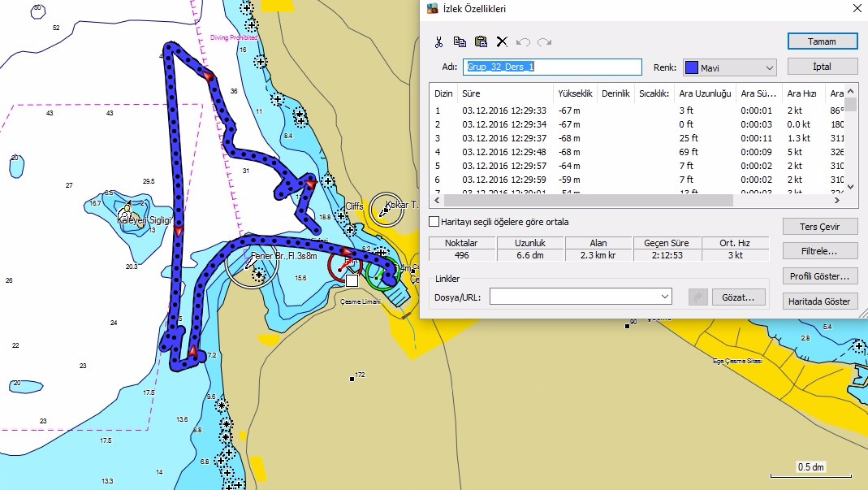Click the Paste clipboard icon

click(481, 41)
